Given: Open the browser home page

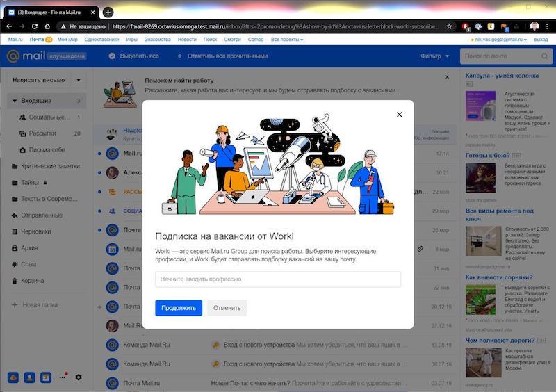Looking at the screenshot, I should click(x=47, y=26).
